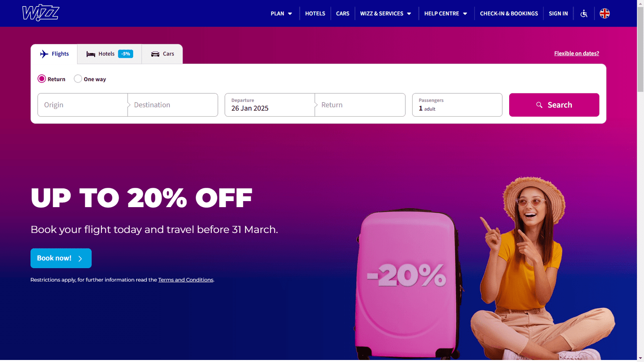This screenshot has height=362, width=644.
Task: Click the Book now! button
Action: click(x=61, y=258)
